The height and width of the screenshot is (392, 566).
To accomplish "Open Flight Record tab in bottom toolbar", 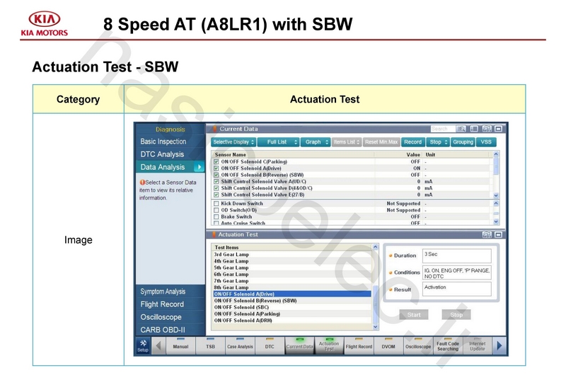I will tap(359, 346).
